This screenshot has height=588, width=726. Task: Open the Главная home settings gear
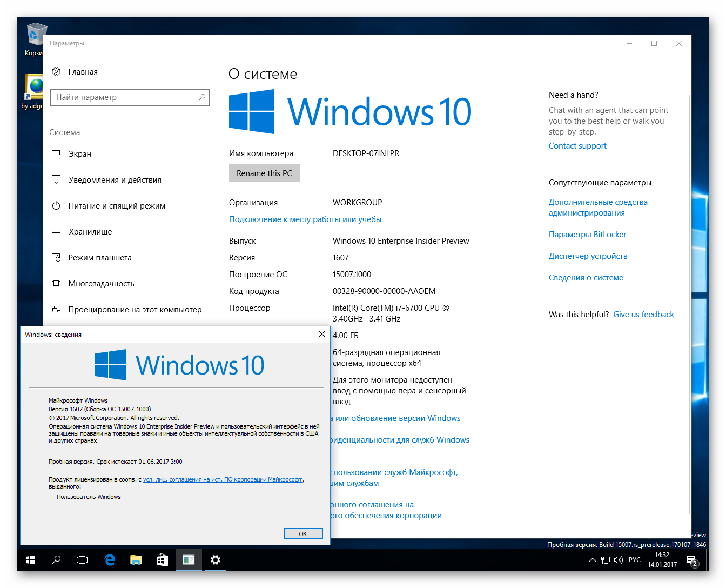pos(56,71)
